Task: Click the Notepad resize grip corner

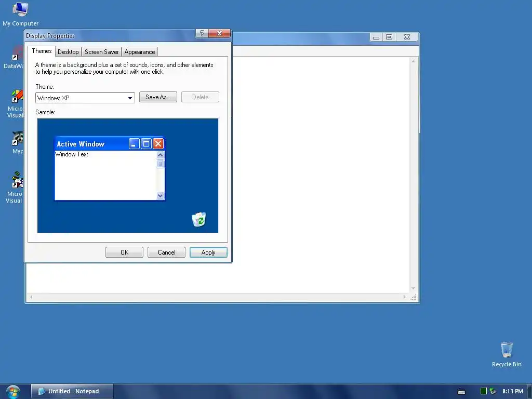Action: 414,297
